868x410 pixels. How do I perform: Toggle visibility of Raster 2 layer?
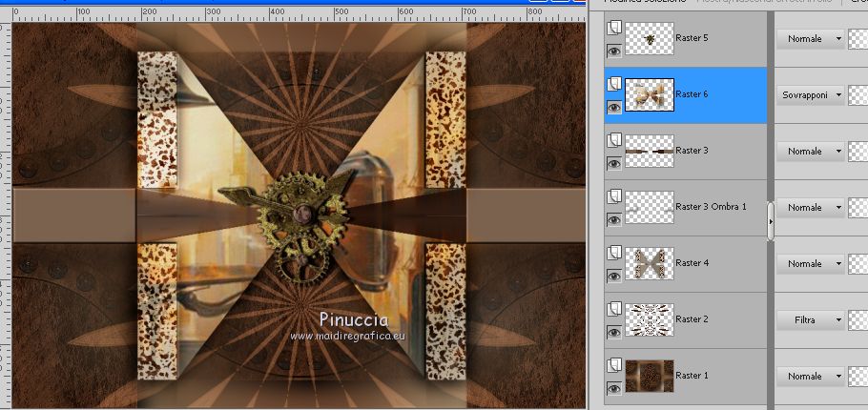click(x=614, y=332)
